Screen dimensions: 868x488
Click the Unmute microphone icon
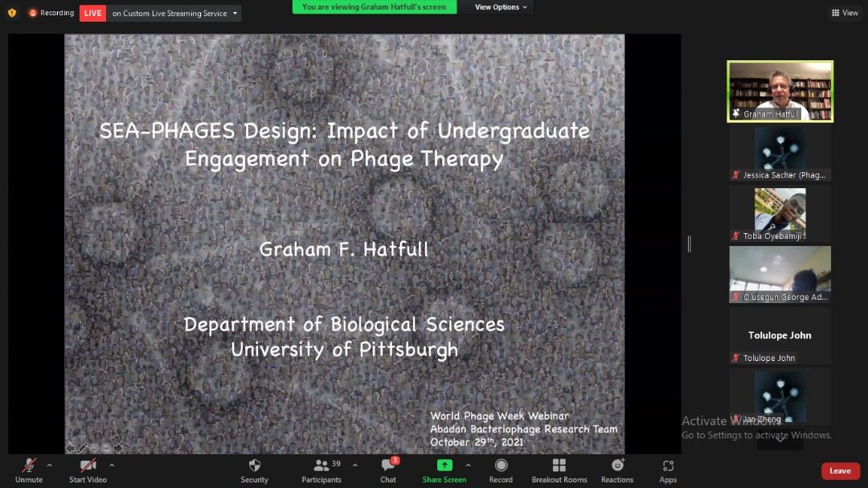click(x=29, y=465)
